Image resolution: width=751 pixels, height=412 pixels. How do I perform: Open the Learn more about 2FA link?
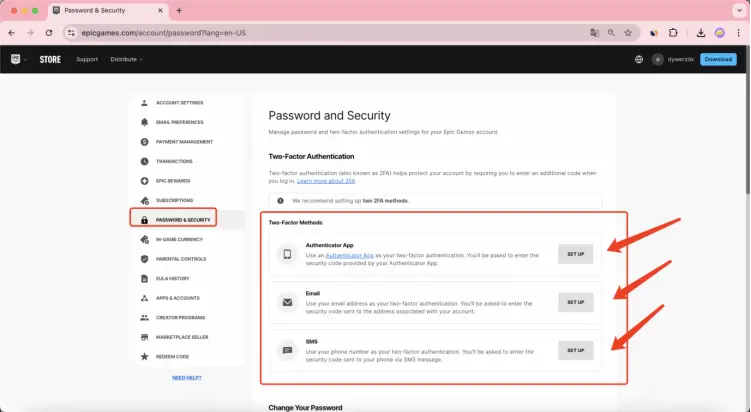(x=326, y=181)
